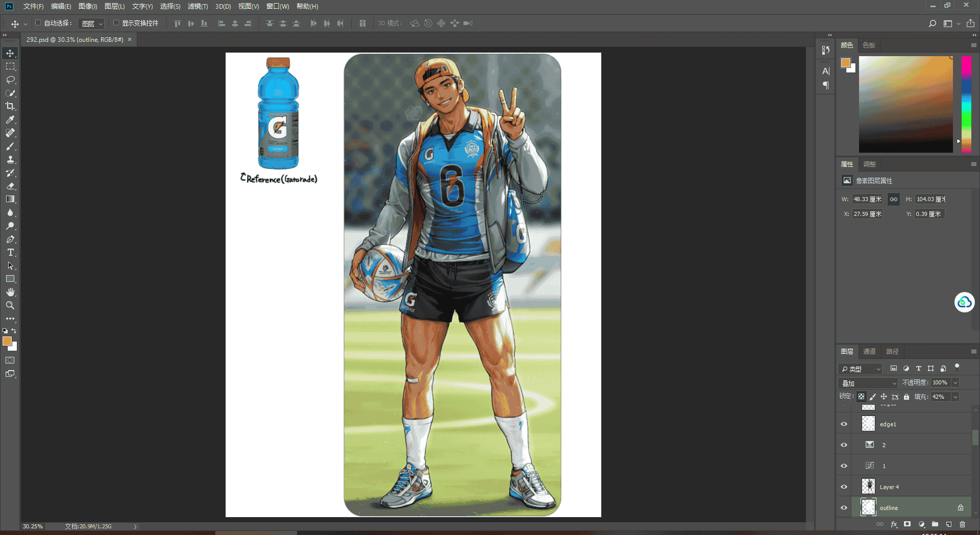Enable the auto-select checkbox
Screen dimensions: 980x535
38,23
